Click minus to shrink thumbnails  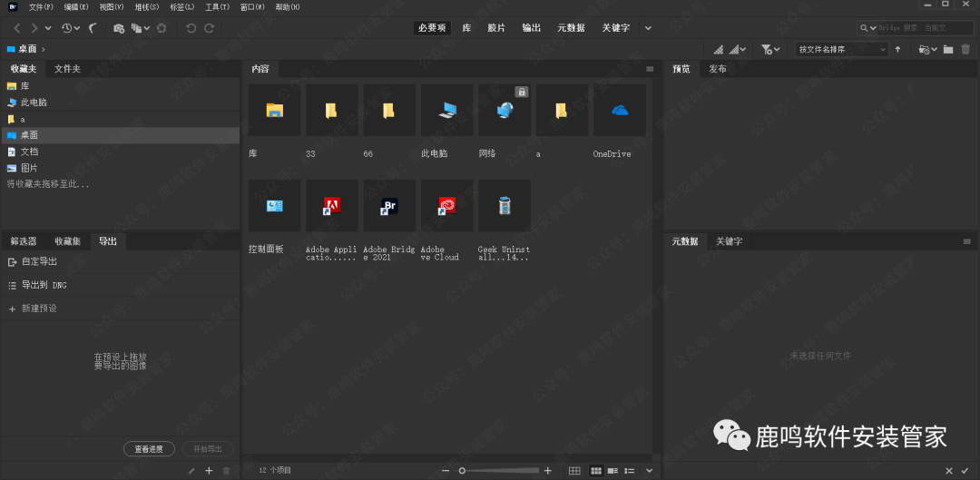(445, 471)
